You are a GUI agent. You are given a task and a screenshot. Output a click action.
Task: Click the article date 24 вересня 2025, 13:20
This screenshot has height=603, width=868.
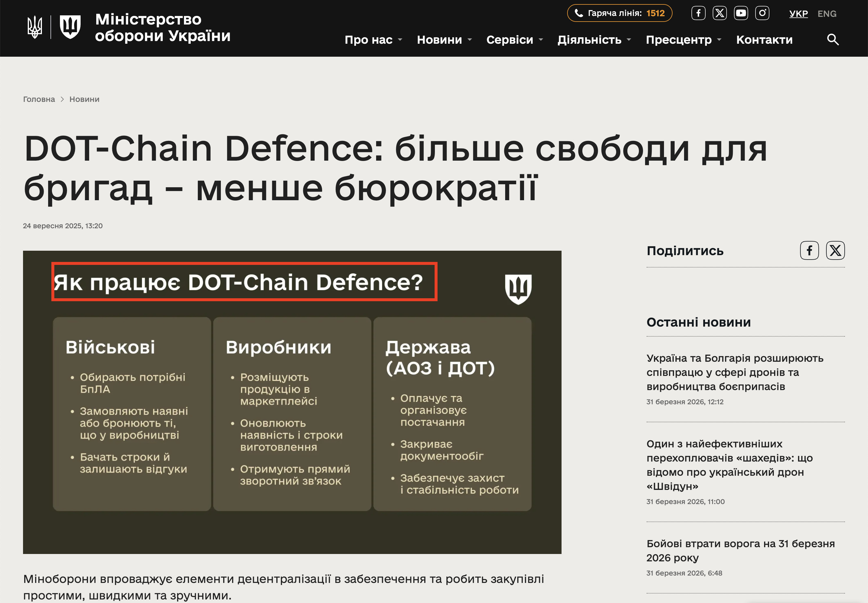coord(63,226)
